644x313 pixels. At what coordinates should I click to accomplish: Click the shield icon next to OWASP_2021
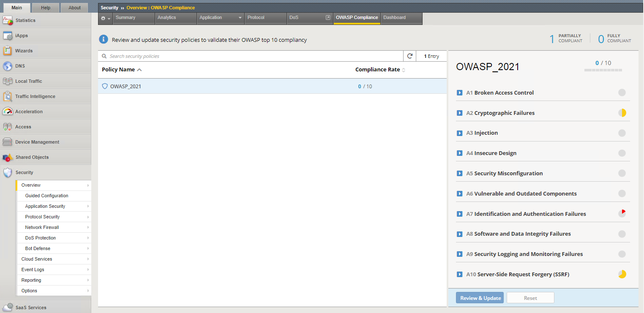pyautogui.click(x=104, y=86)
